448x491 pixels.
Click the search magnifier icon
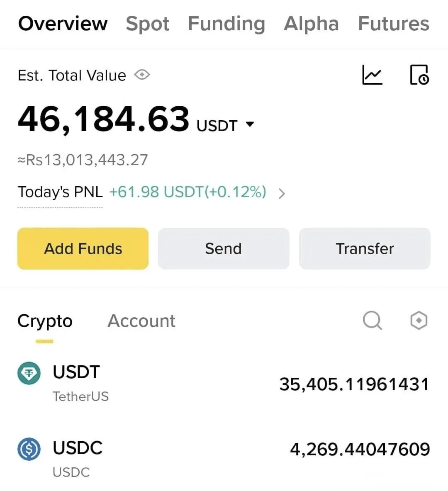(x=373, y=320)
